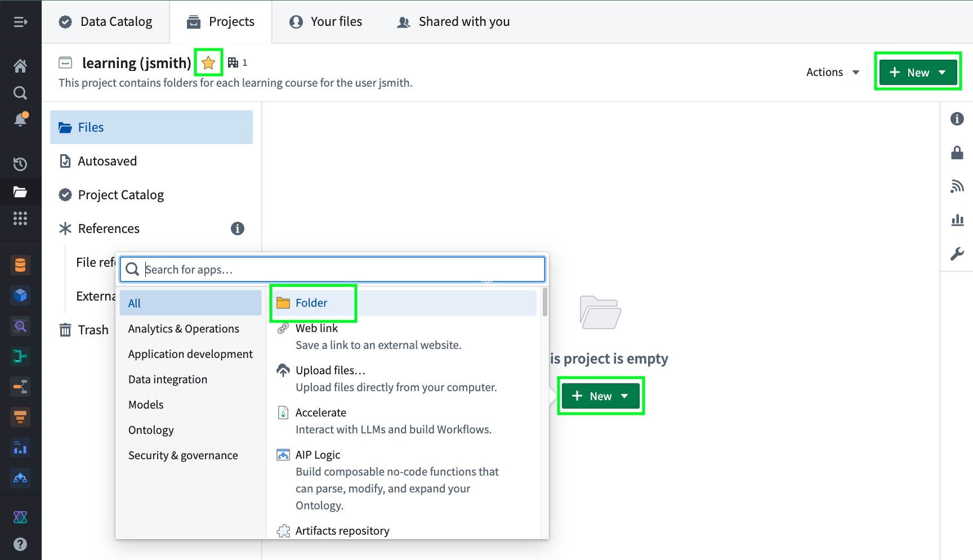Open the blue Ontology cube icon
This screenshot has width=973, height=560.
click(x=20, y=295)
